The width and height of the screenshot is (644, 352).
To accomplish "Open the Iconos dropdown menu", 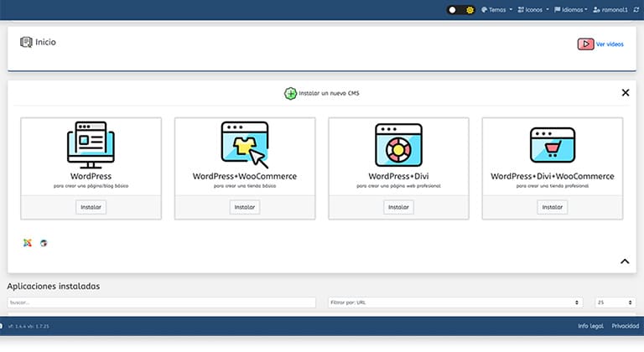I will click(533, 9).
